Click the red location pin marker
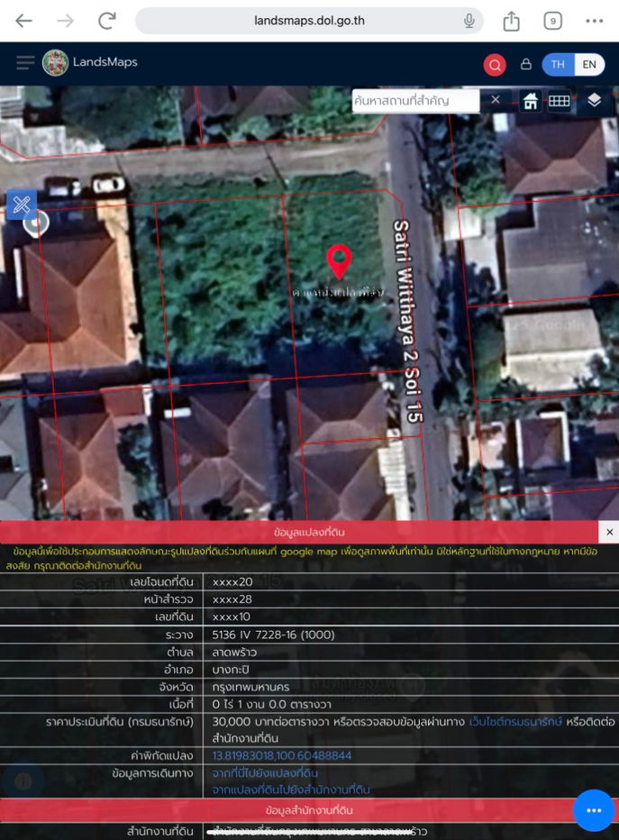 (x=339, y=261)
